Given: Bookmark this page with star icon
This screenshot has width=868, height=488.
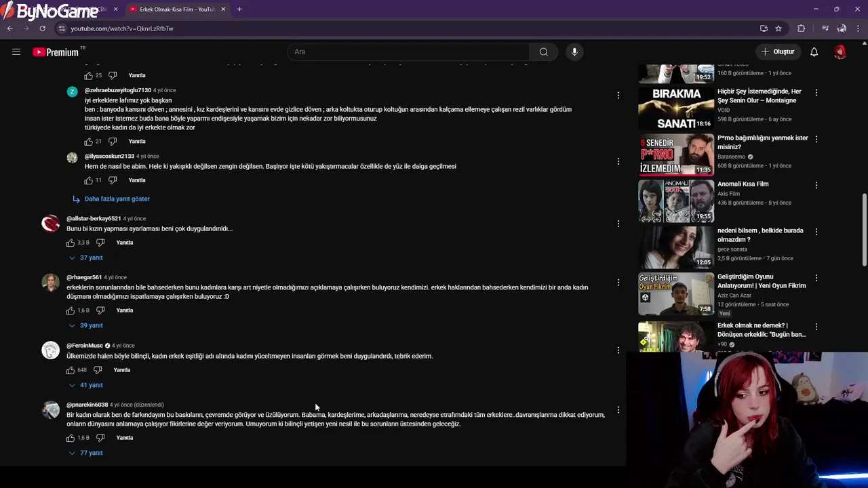Looking at the screenshot, I should (778, 28).
